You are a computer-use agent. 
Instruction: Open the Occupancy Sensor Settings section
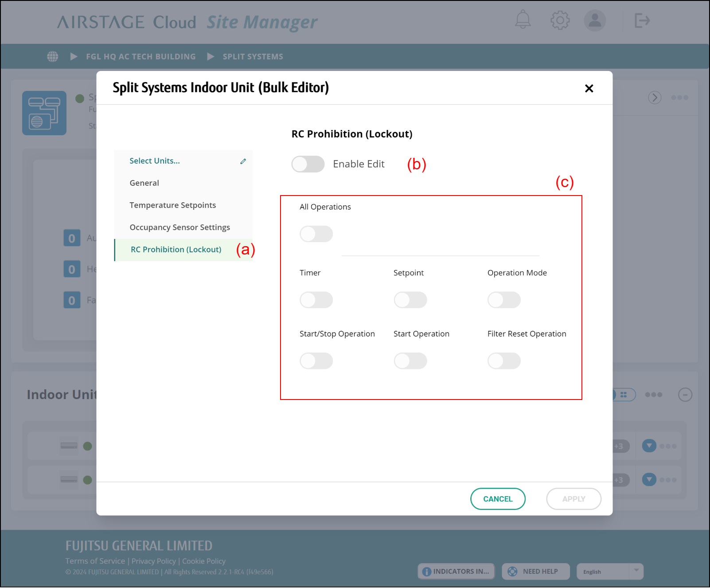(x=179, y=227)
